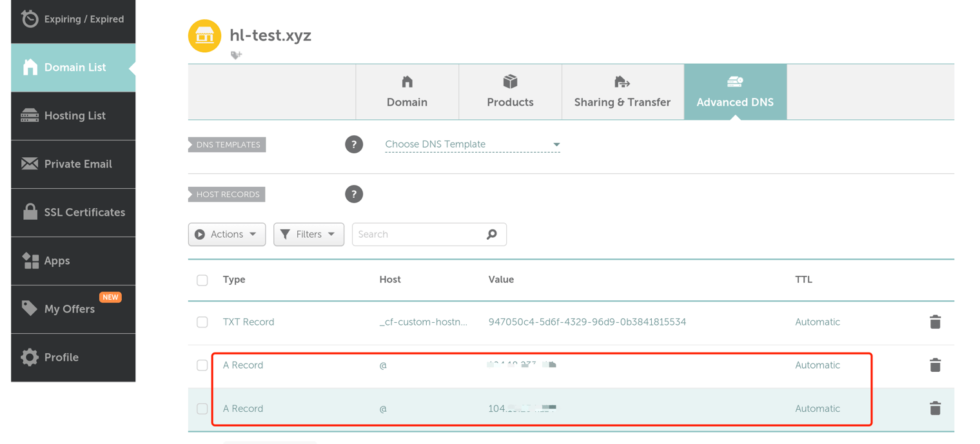Image resolution: width=980 pixels, height=444 pixels.
Task: Click the TXT Record type link
Action: click(248, 322)
